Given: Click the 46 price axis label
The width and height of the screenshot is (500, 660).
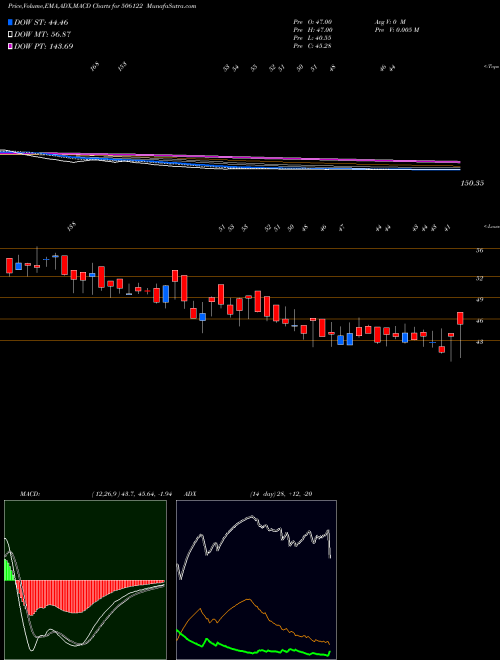Looking at the screenshot, I should (x=479, y=321).
